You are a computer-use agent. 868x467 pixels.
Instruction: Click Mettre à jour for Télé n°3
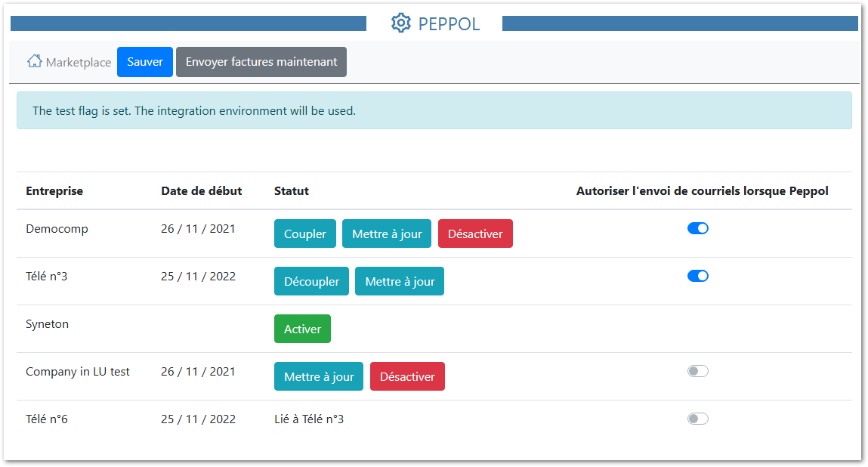point(399,281)
